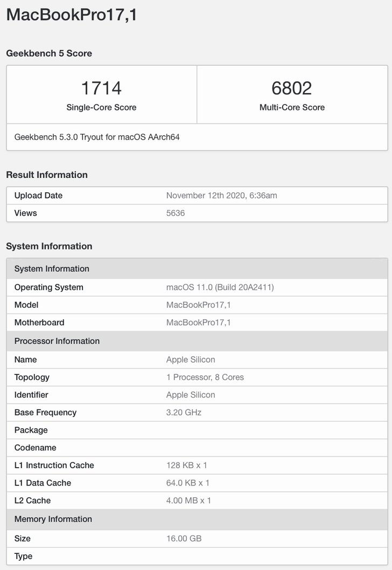392x570 pixels.
Task: Click Geekbench 5.3.0 Tryout for macOS AArch64 text
Action: coord(97,137)
